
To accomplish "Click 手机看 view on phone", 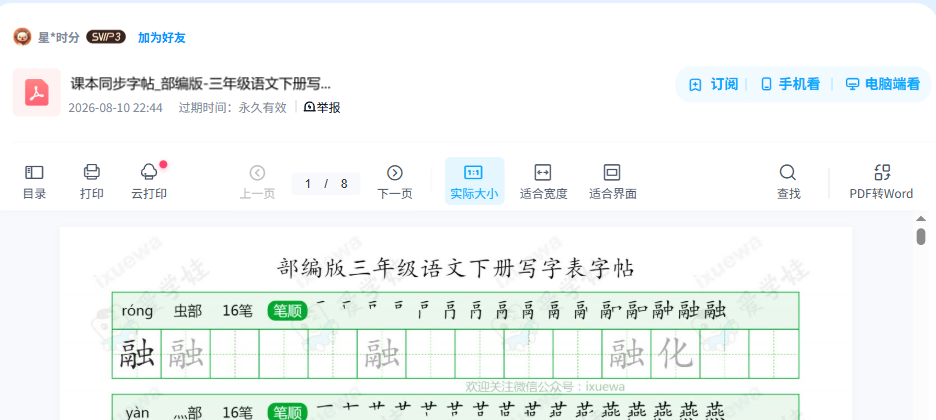I will tap(790, 84).
